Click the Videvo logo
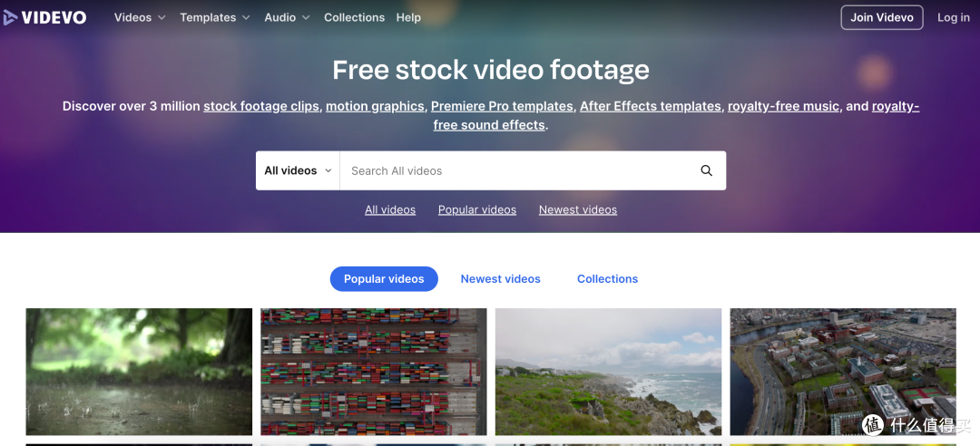980x446 pixels. pos(44,17)
